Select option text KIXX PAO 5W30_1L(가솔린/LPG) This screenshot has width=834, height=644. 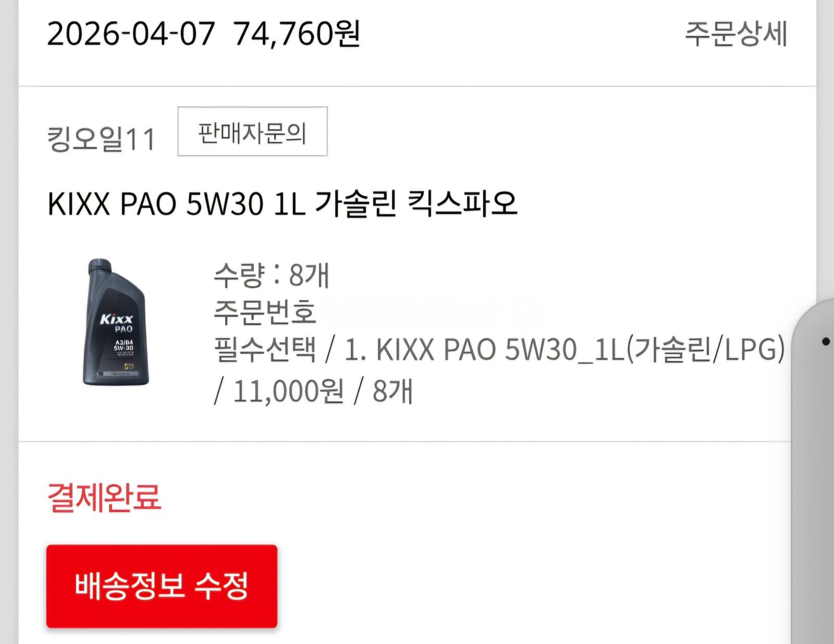pyautogui.click(x=580, y=349)
